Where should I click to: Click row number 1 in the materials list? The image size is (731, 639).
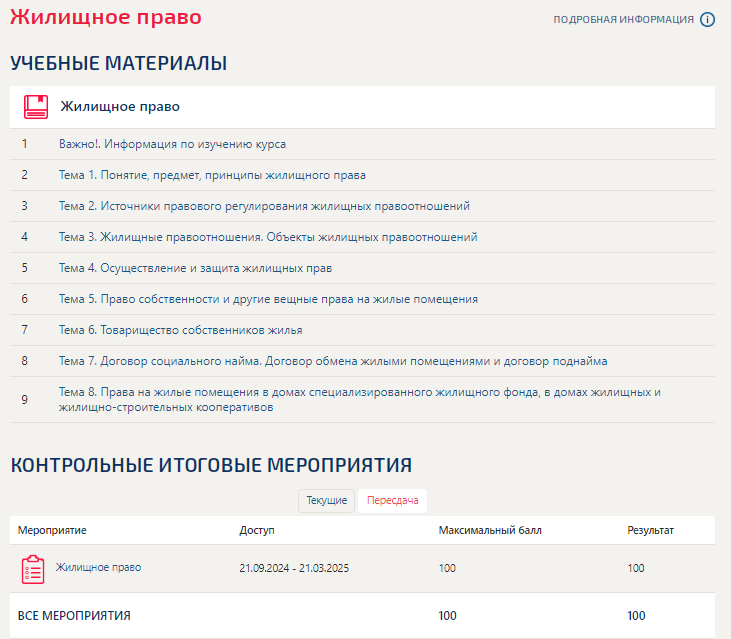pyautogui.click(x=25, y=144)
